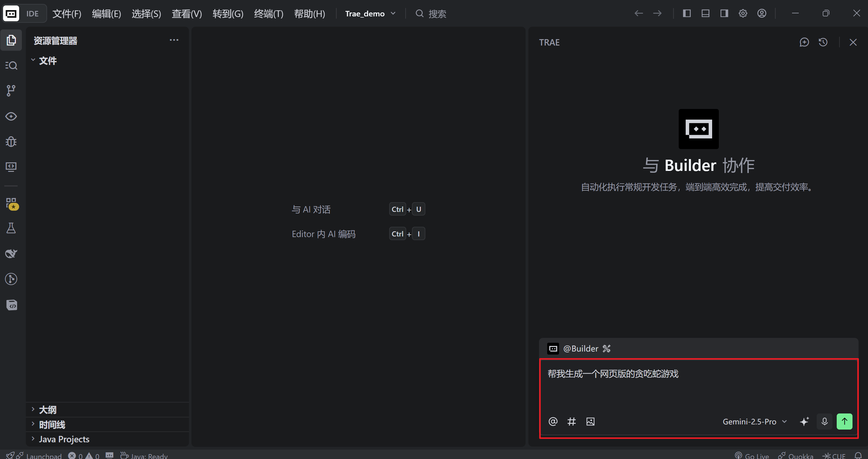Viewport: 868px width, 459px height.
Task: Toggle the bottom panel layout
Action: coord(705,13)
